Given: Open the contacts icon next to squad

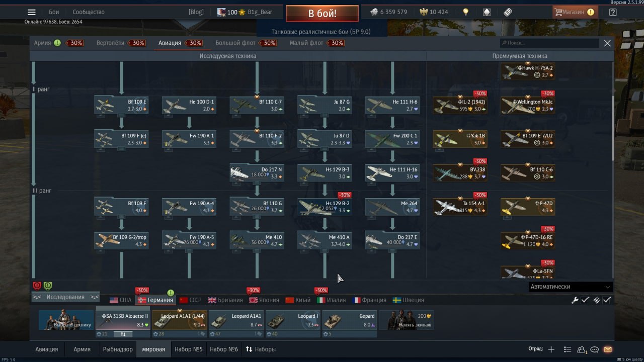Looking at the screenshot, I should (582, 349).
